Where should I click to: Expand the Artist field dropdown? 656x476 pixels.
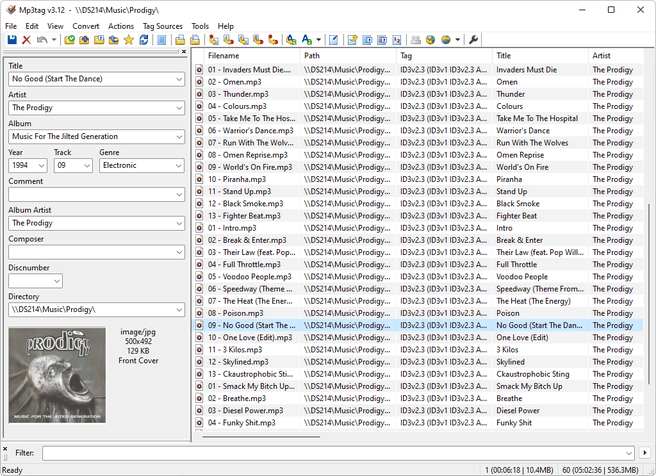pos(179,108)
